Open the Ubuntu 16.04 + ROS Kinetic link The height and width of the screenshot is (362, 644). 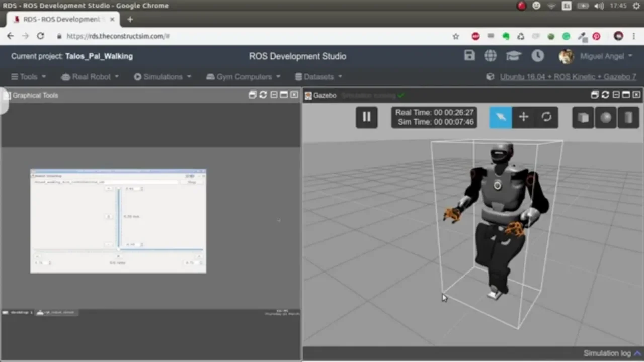[x=568, y=77]
